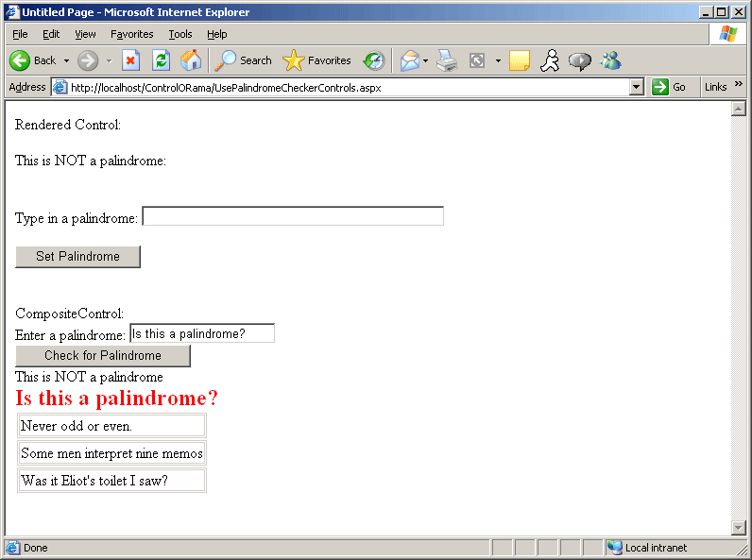The width and height of the screenshot is (752, 560).
Task: Click the status bar page icon beside Done
Action: tap(13, 548)
